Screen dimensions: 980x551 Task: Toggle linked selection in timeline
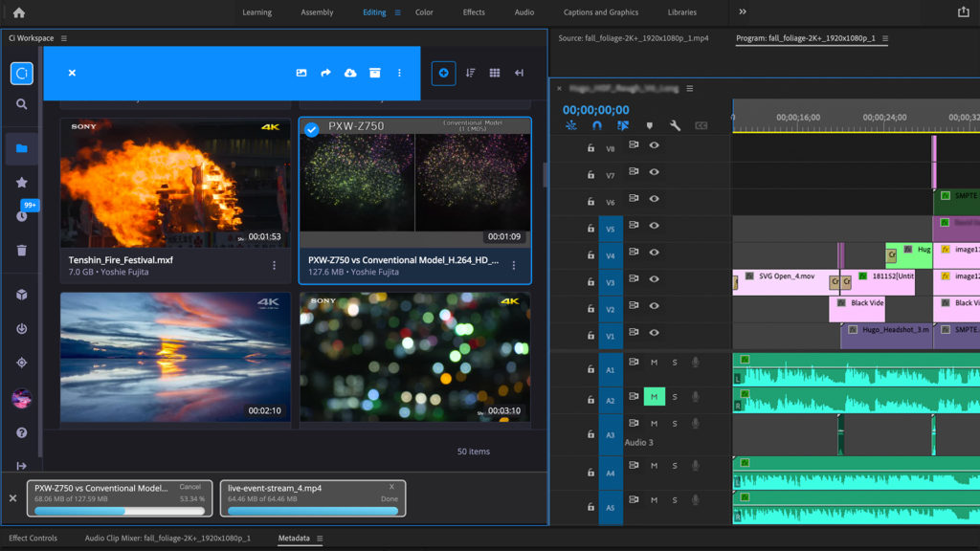(x=622, y=125)
